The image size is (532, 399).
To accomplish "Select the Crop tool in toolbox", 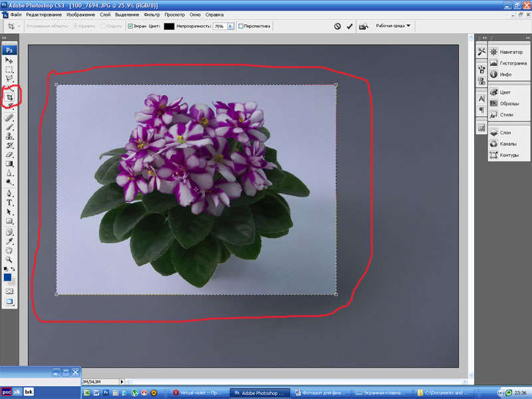I will point(10,97).
